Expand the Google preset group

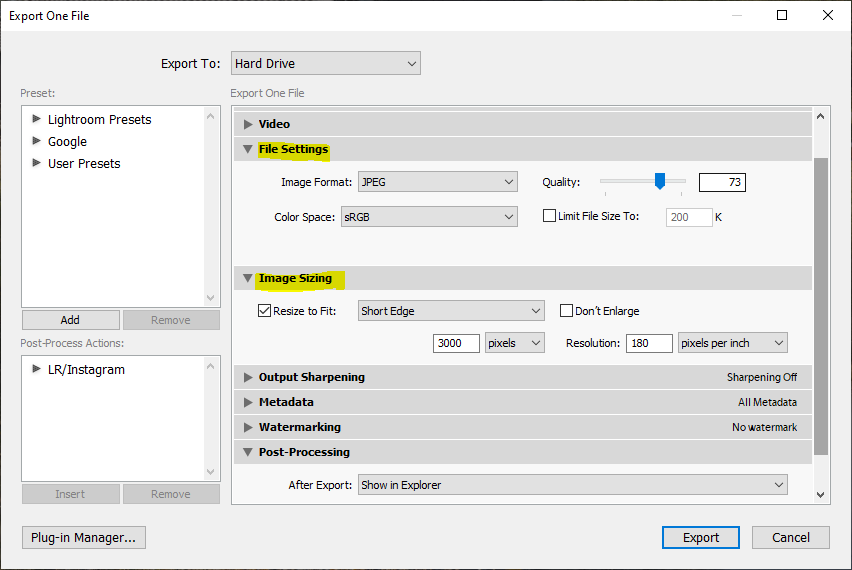click(37, 141)
